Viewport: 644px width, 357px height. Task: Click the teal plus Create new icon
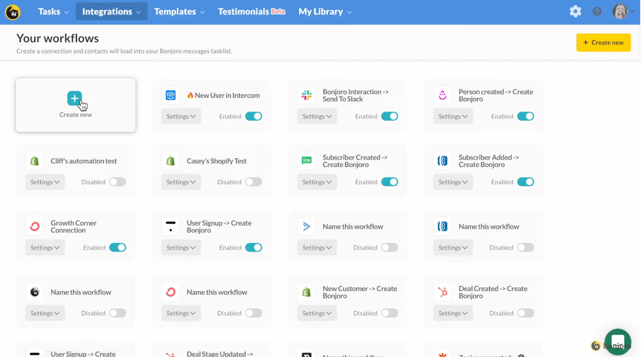(74, 98)
